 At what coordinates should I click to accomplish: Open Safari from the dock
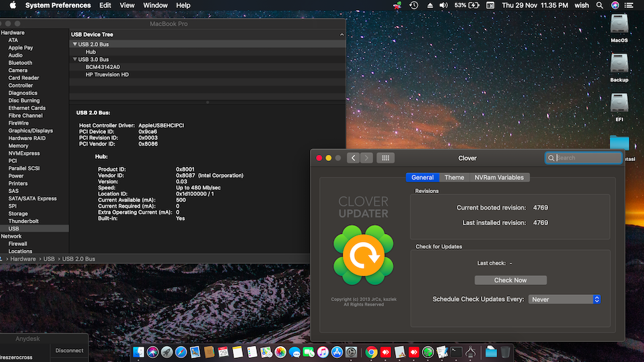(180, 352)
